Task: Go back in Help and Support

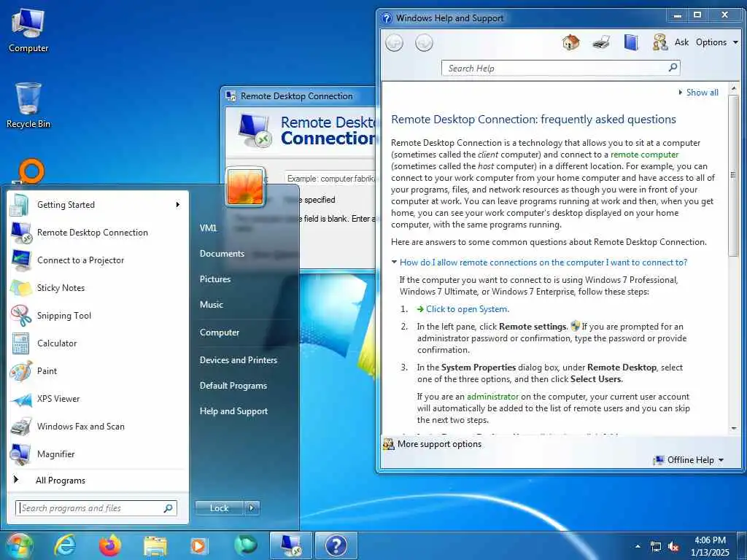Action: 394,43
